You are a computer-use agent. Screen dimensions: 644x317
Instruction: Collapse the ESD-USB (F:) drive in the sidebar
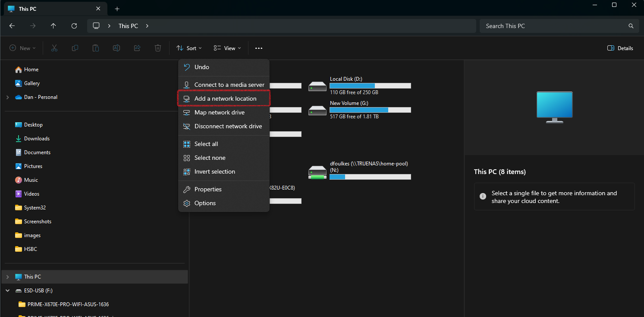[7, 290]
